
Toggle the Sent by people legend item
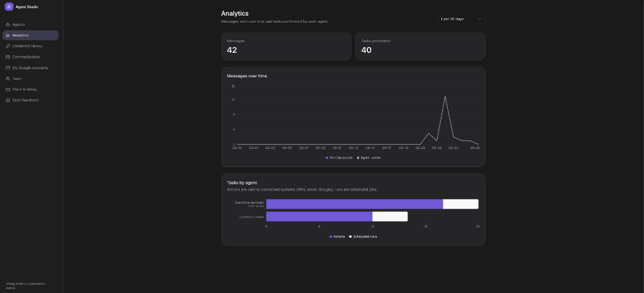click(339, 158)
